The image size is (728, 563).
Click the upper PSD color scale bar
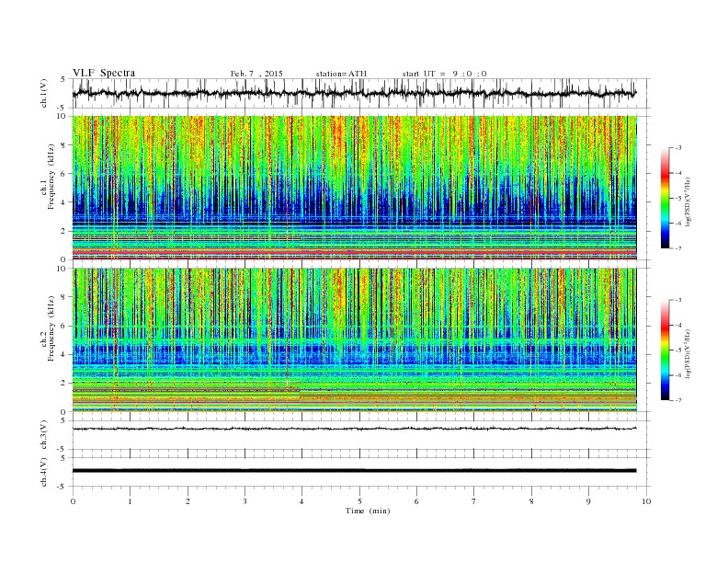[x=665, y=198]
